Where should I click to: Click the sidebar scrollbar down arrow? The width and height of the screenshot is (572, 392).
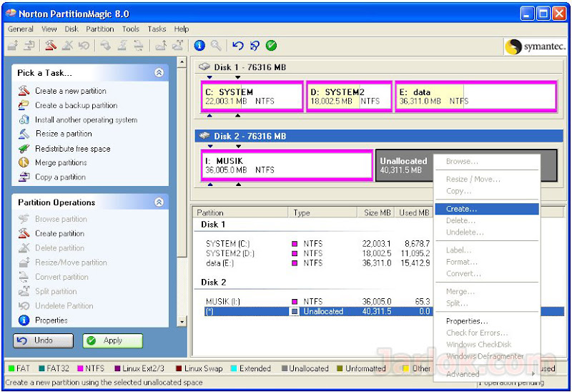click(182, 322)
